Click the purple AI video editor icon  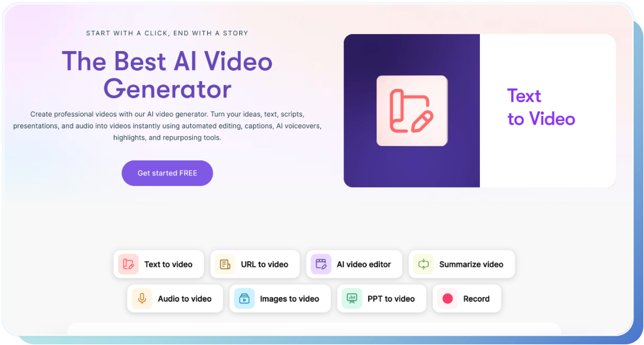point(321,264)
